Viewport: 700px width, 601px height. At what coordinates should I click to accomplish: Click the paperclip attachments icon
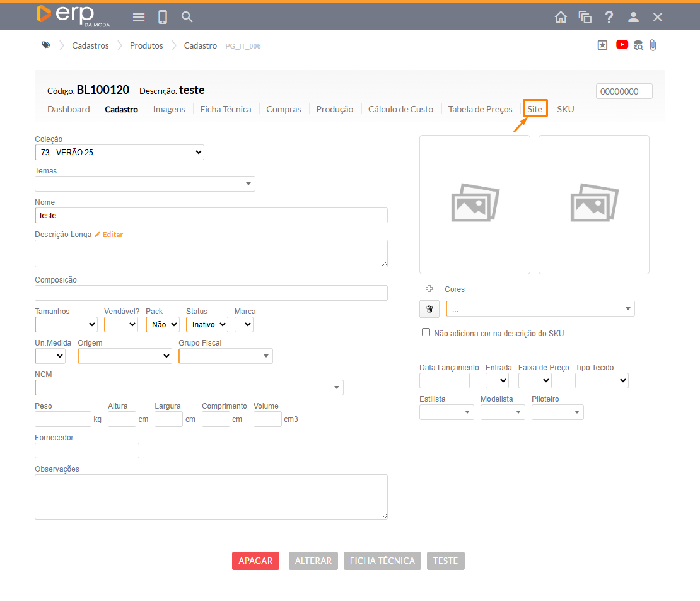click(653, 45)
